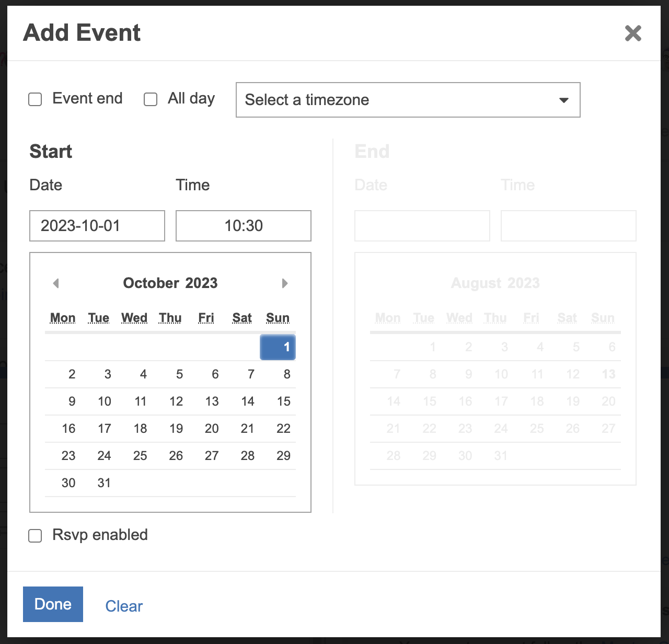Image resolution: width=669 pixels, height=644 pixels.
Task: Open the Select a timezone dropdown
Action: coord(408,100)
